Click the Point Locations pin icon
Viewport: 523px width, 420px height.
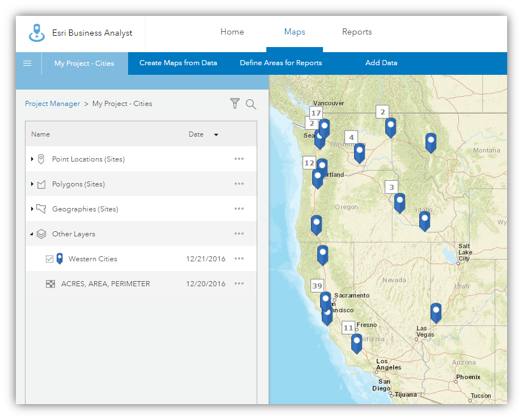[x=41, y=159]
